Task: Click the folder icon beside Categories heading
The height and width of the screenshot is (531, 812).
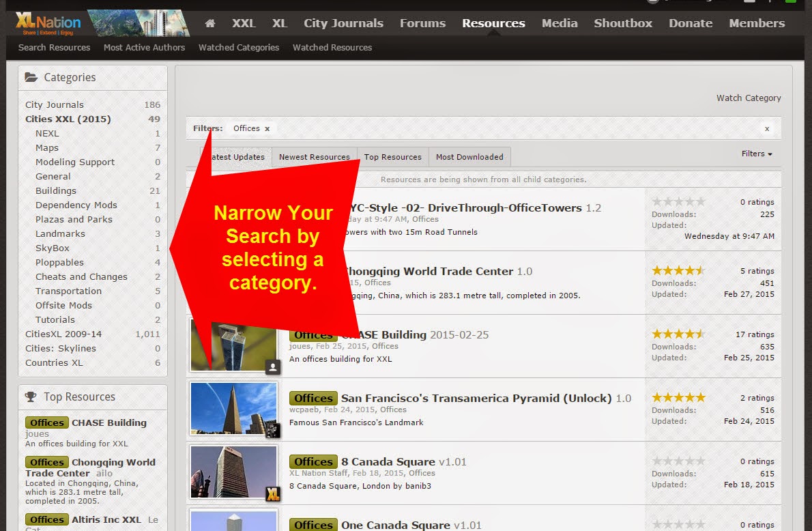Action: (x=33, y=77)
